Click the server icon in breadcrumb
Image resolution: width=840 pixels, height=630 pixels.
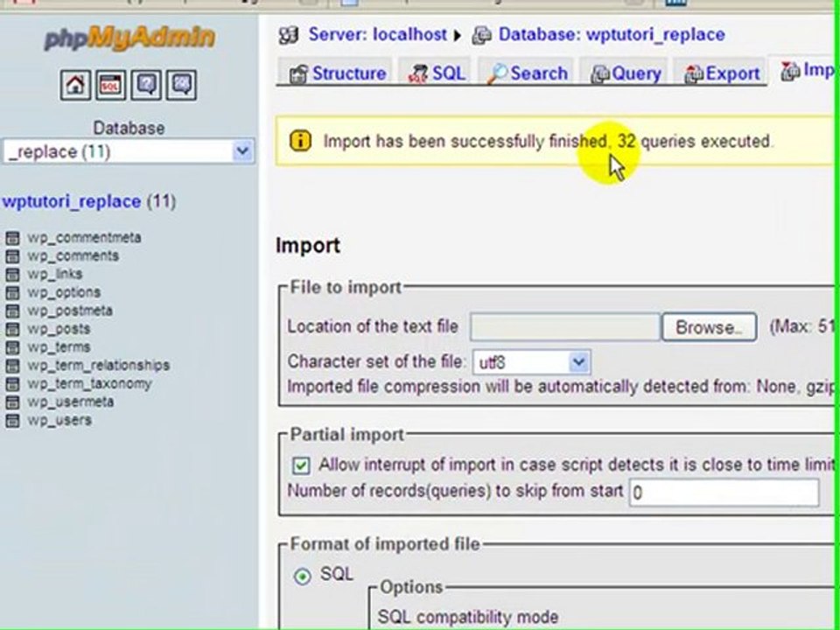(288, 35)
